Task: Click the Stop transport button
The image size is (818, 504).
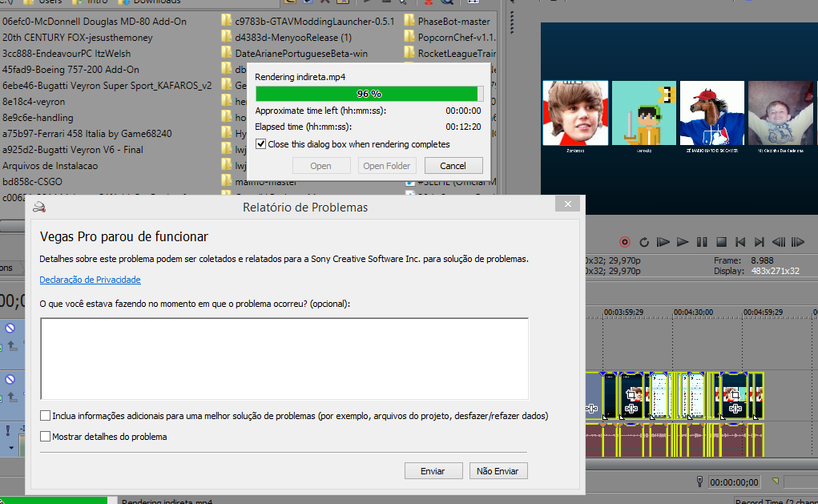Action: pos(722,242)
